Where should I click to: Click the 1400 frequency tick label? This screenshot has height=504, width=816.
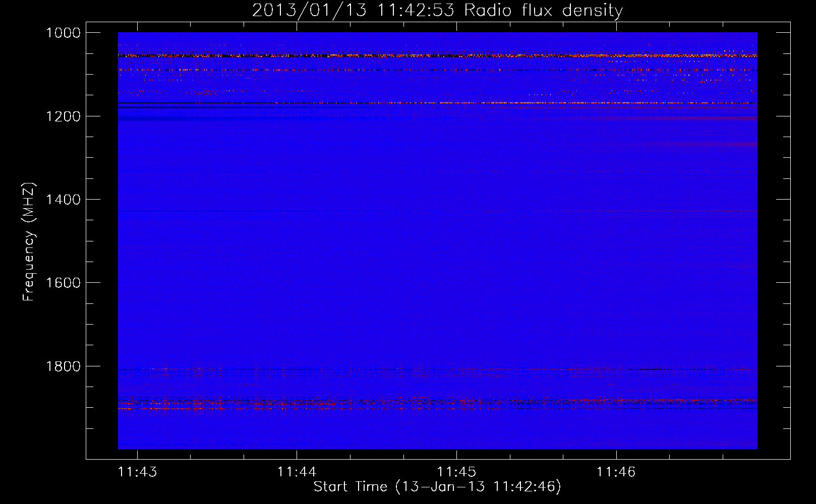63,200
